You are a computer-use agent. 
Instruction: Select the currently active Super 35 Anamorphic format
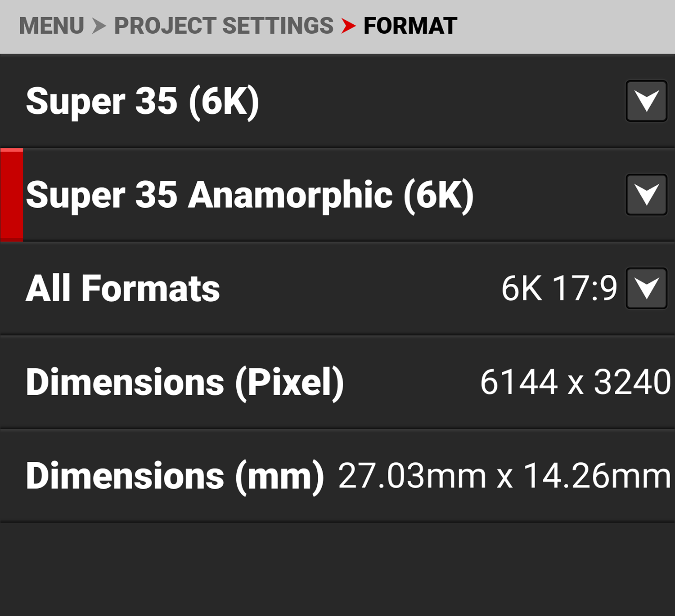pyautogui.click(x=251, y=194)
